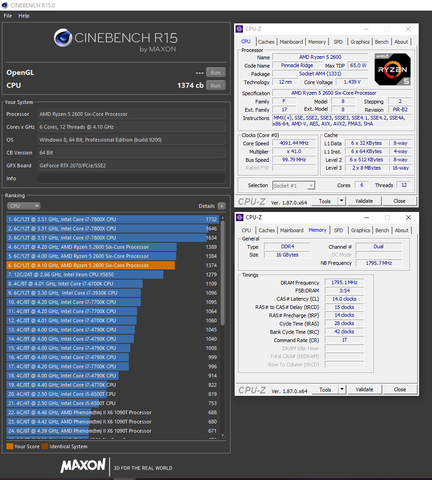Run the OpenGL benchmark
The width and height of the screenshot is (432, 480).
(216, 72)
